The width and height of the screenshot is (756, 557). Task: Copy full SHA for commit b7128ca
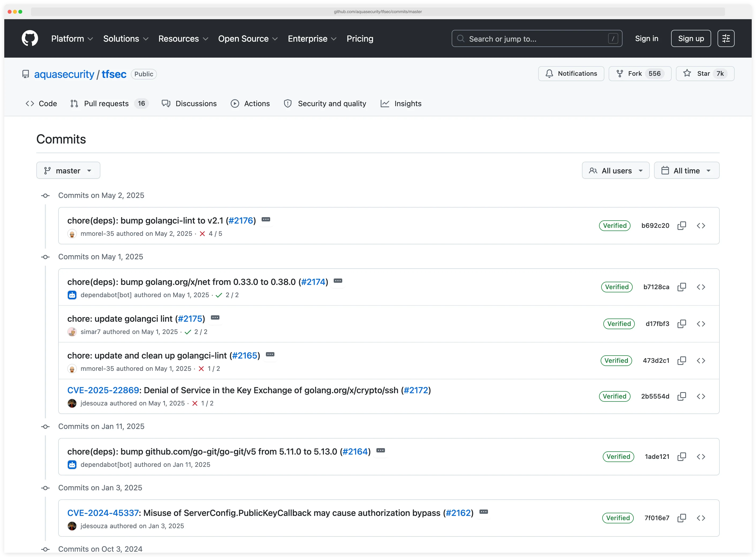[x=682, y=287]
